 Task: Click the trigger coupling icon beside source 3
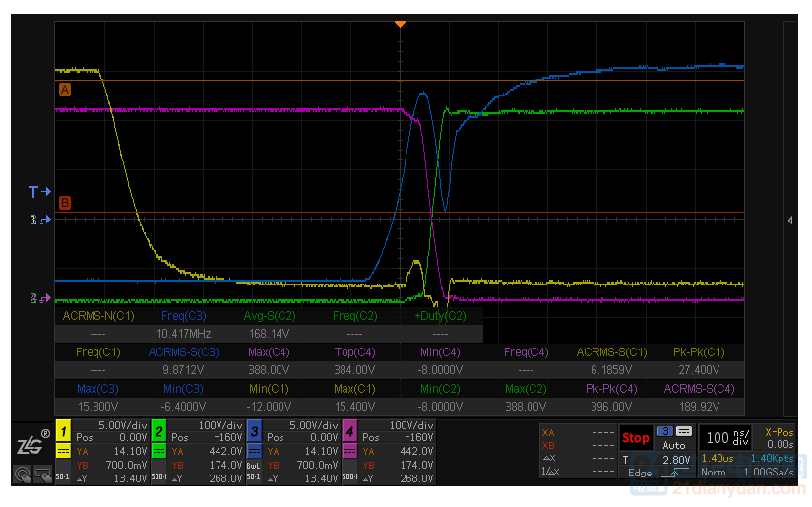click(684, 431)
